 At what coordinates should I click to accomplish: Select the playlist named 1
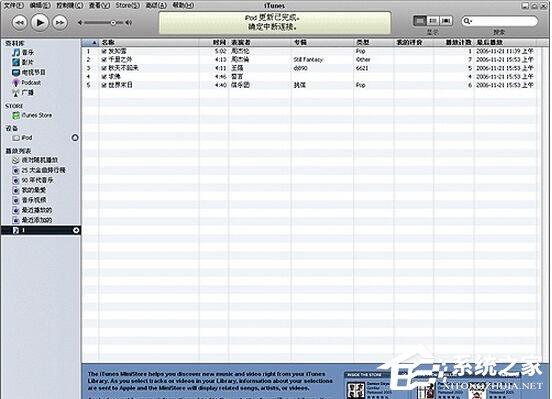pos(41,230)
